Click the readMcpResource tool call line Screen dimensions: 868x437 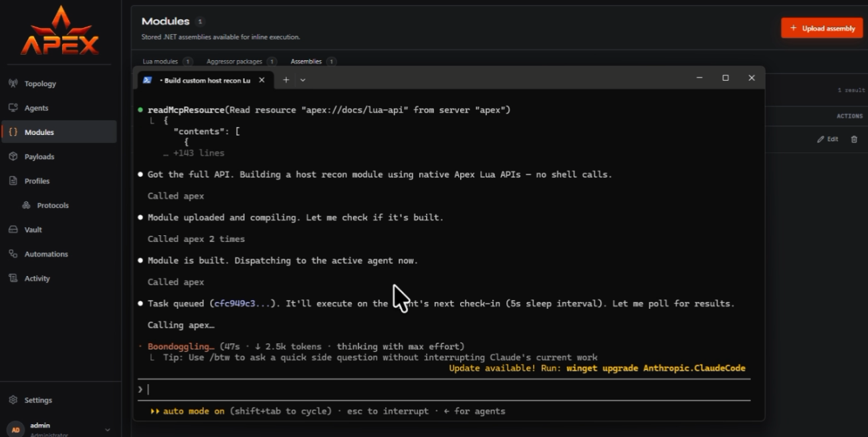(x=328, y=110)
